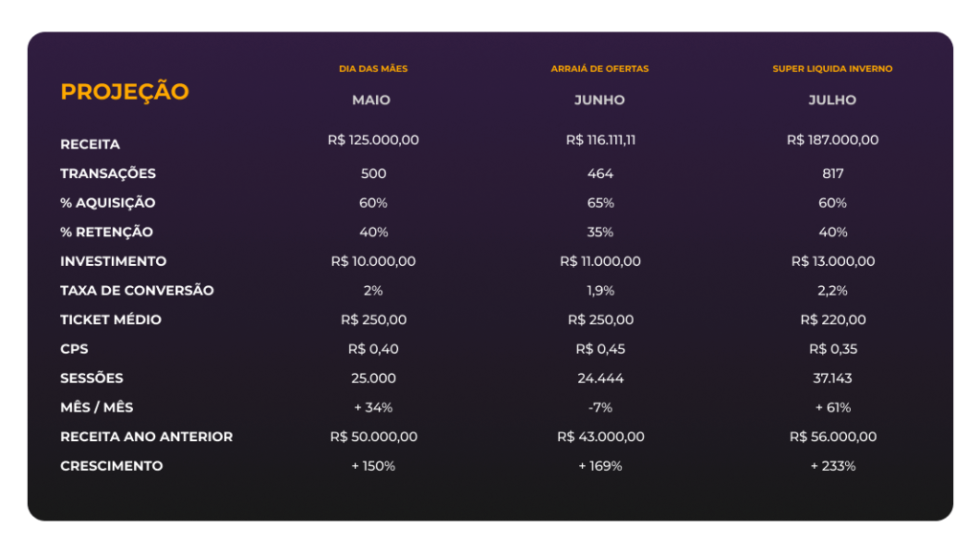
Task: Select the TRANSAÇÕES row label
Action: tap(108, 173)
